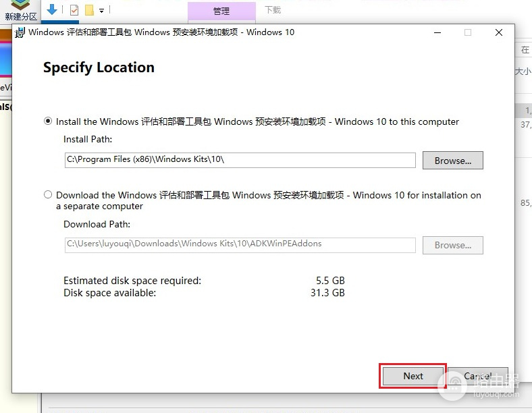Click the installer icon in the title bar
The image size is (532, 413).
[x=20, y=32]
